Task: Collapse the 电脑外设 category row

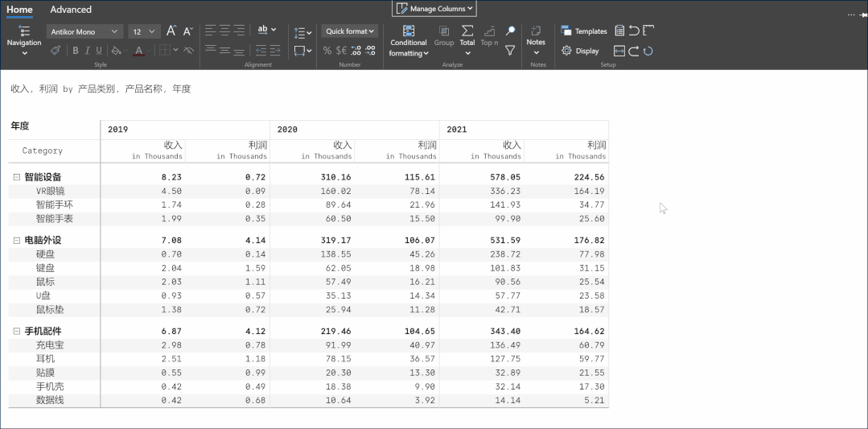Action: coord(17,240)
